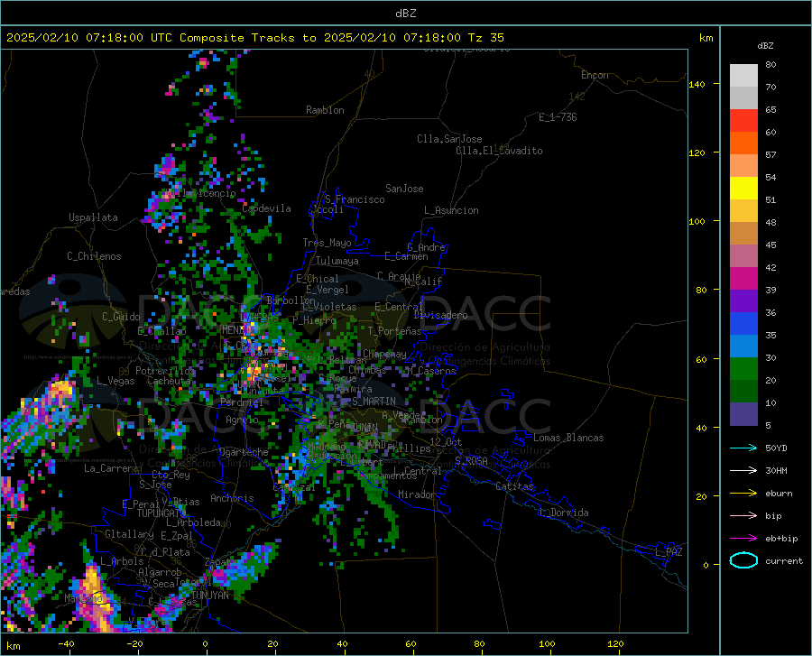The width and height of the screenshot is (812, 656).
Task: Click the pink bip arrow icon
Action: 743,516
